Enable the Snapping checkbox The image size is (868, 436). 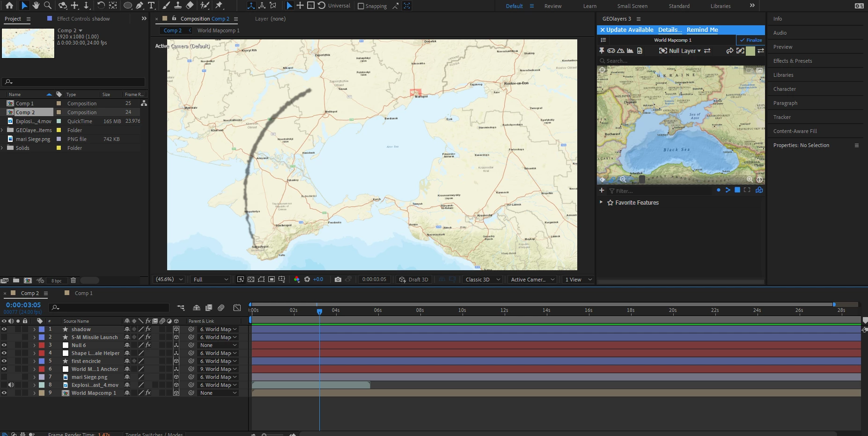click(360, 6)
